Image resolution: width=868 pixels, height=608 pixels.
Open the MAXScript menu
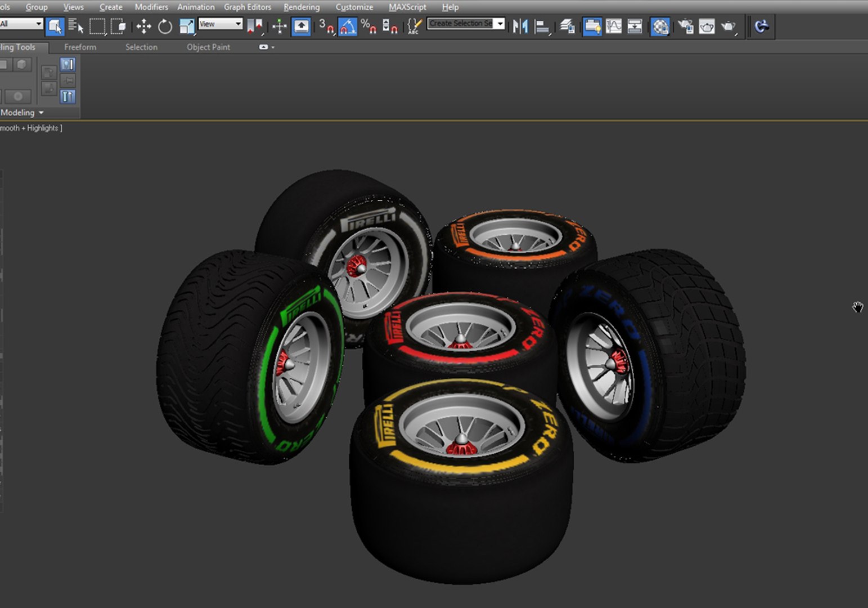coord(407,7)
